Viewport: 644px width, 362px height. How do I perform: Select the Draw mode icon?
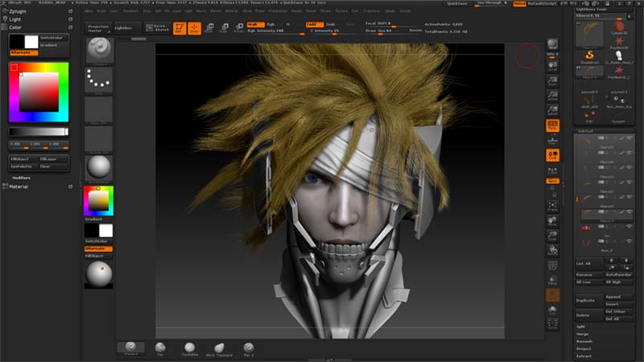195,28
